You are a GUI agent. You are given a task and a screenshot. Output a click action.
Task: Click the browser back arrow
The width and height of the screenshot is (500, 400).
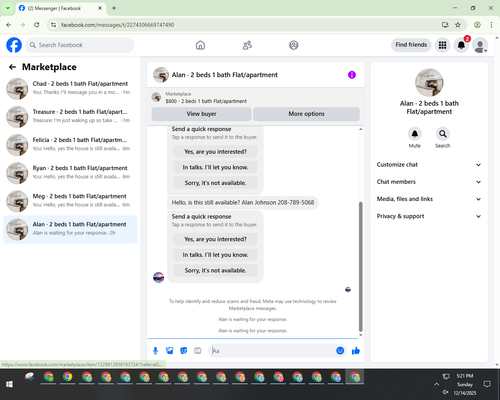(x=9, y=25)
